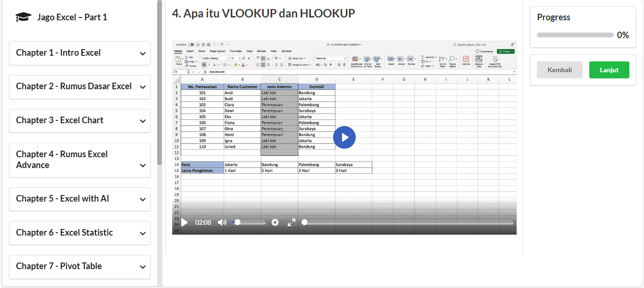Expand Chapter 6 - Excel Statistic

point(80,233)
